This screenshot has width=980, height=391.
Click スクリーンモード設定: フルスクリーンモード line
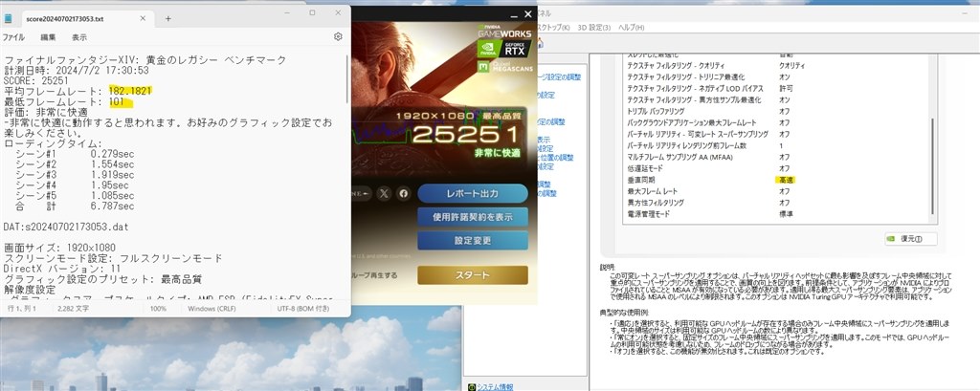[113, 258]
